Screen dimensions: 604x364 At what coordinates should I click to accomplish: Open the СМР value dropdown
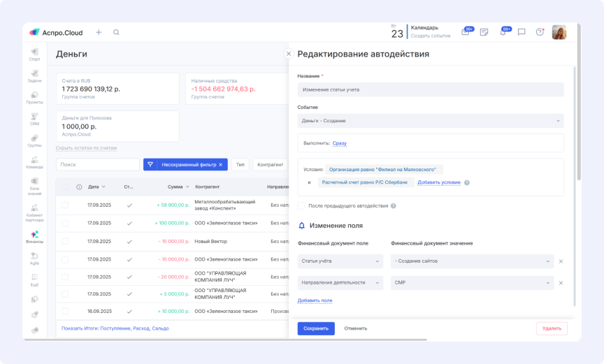472,283
